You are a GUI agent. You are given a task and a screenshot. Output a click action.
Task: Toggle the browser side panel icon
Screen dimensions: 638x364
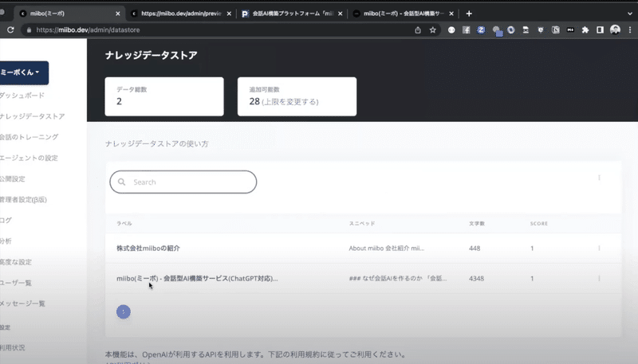600,30
